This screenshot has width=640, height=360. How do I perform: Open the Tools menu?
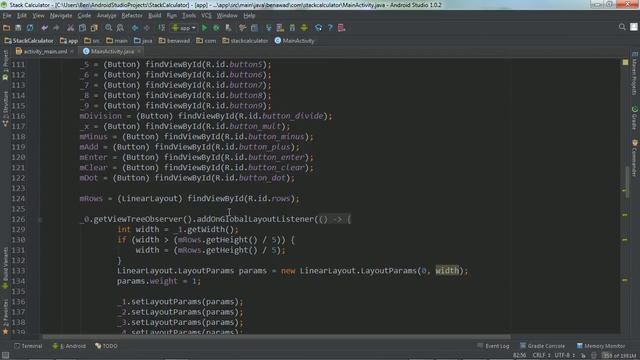click(x=189, y=16)
